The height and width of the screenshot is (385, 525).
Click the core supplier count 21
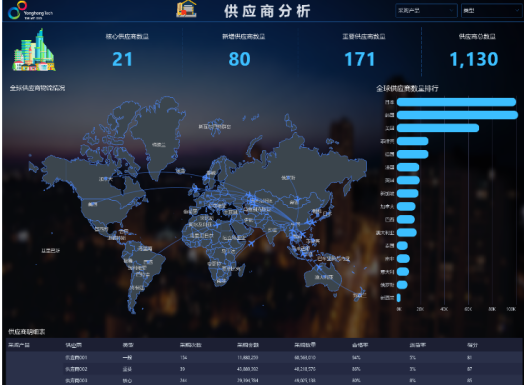pyautogui.click(x=122, y=59)
